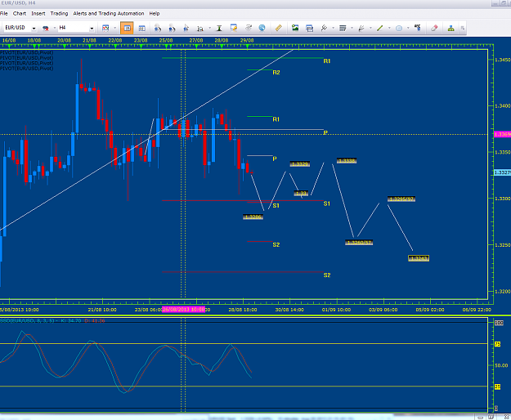Click the 1.3295/97 price label
Image resolution: width=511 pixels, height=420 pixels.
click(x=401, y=199)
